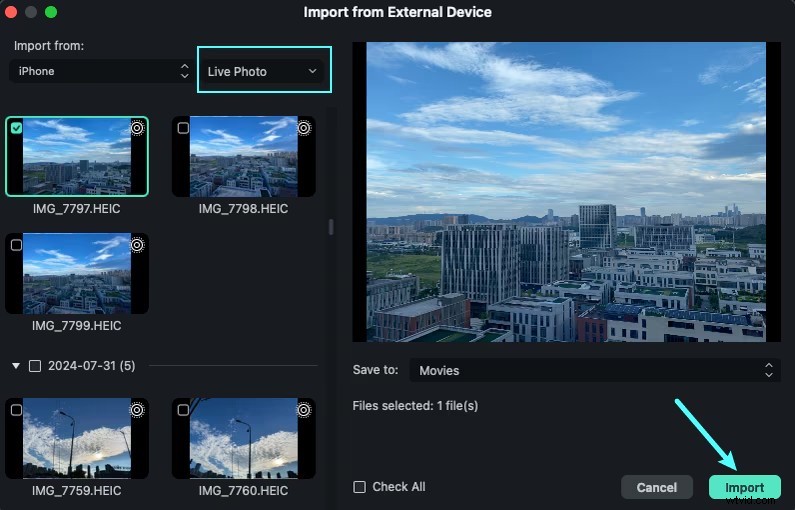Click the Import from: label

click(49, 46)
